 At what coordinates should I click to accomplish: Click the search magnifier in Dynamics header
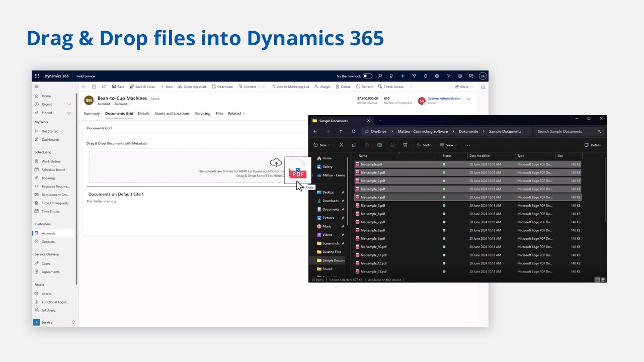(380, 76)
